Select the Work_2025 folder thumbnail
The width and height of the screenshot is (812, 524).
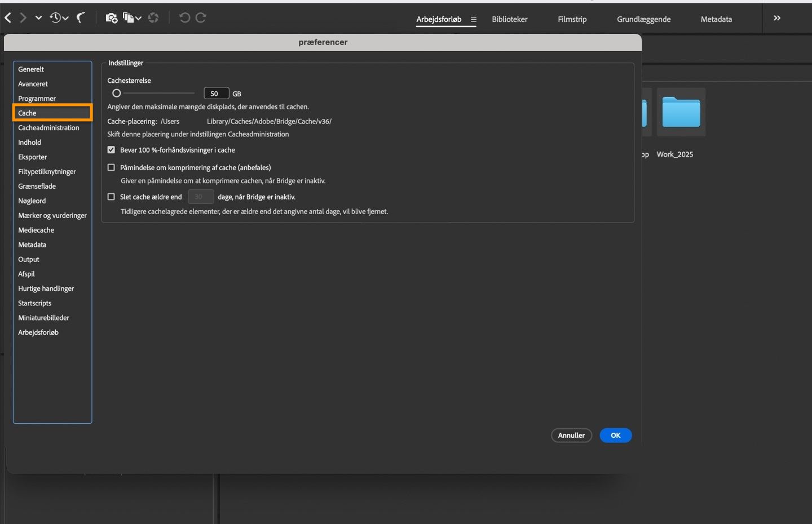pyautogui.click(x=681, y=112)
